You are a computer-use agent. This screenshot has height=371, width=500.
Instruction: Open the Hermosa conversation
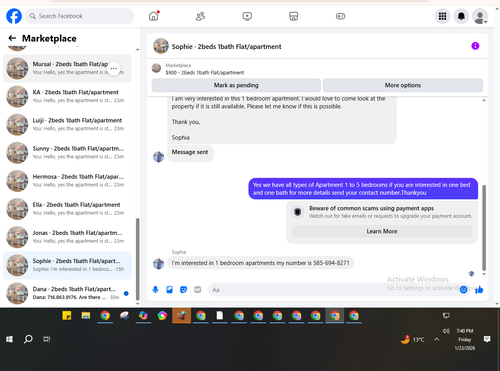pos(67,181)
